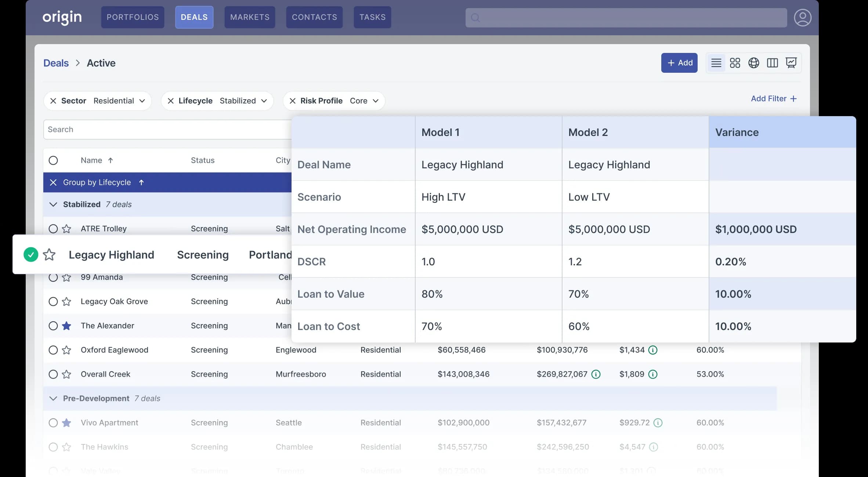The width and height of the screenshot is (868, 477).
Task: Select The Hawkins row checkbox
Action: (53, 447)
